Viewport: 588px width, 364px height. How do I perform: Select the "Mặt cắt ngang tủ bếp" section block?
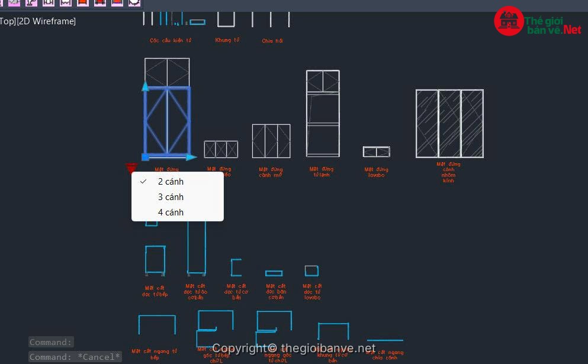tap(157, 324)
